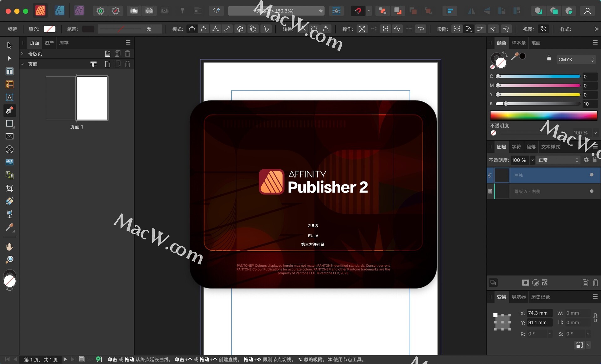Expand hidden toolbar items chevron
Viewport: 601px width, 364px height.
tap(596, 29)
